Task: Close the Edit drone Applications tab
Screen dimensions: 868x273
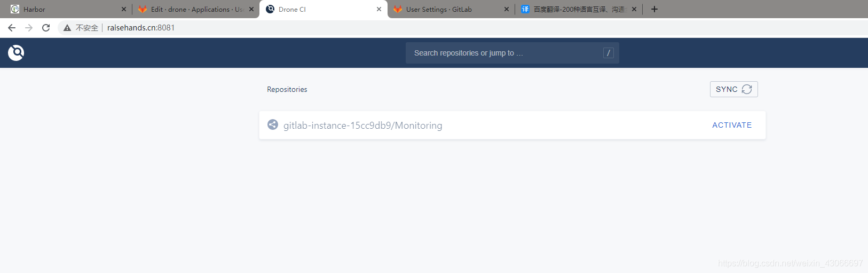Action: tap(251, 9)
